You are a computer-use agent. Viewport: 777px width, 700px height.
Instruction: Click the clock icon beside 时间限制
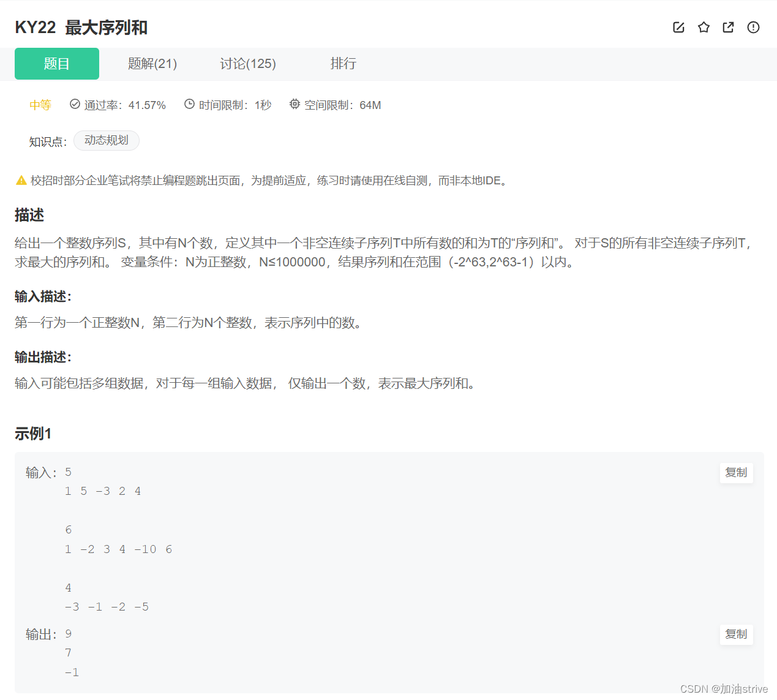coord(189,104)
